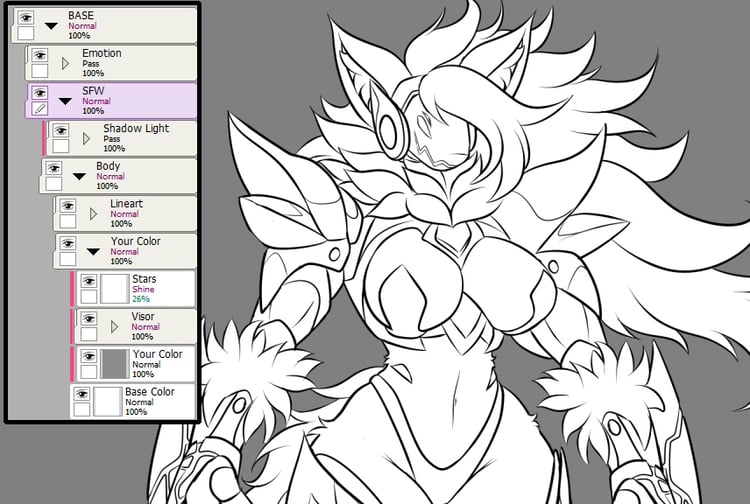Select the highlighted SFW folder row

tap(111, 101)
